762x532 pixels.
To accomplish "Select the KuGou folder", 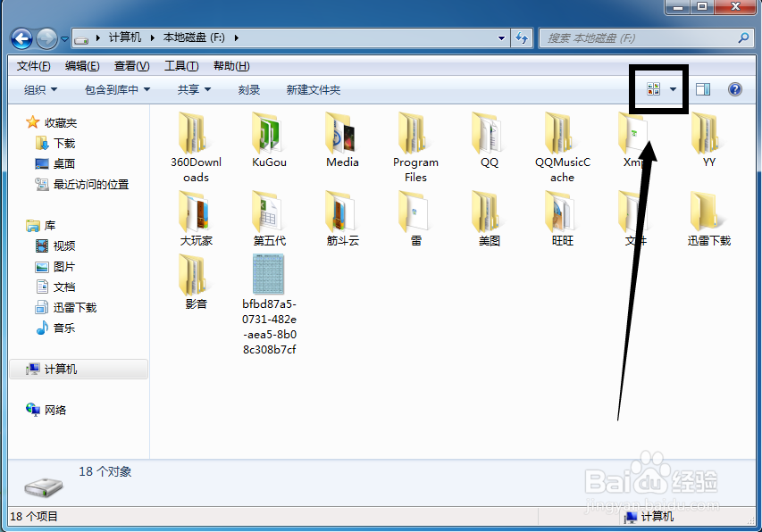I will pos(269,140).
